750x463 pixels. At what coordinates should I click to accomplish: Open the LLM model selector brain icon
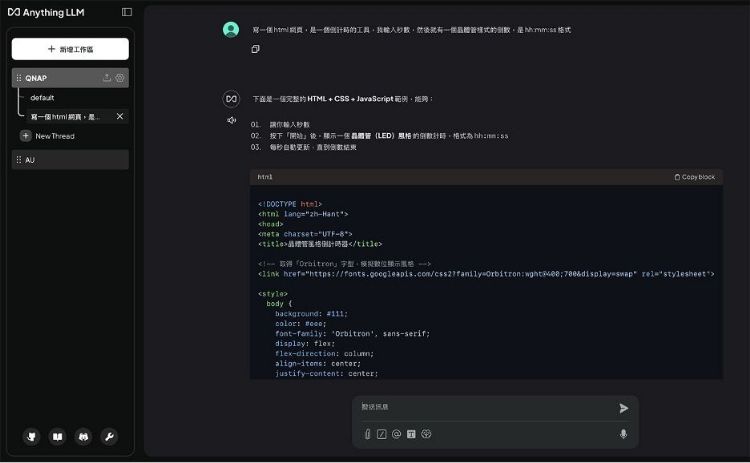click(426, 433)
